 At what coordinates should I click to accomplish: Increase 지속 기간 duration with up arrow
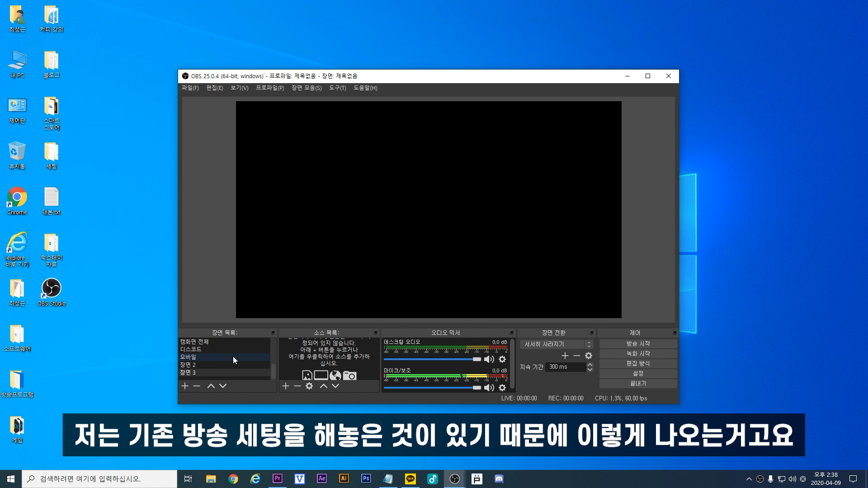pyautogui.click(x=590, y=365)
